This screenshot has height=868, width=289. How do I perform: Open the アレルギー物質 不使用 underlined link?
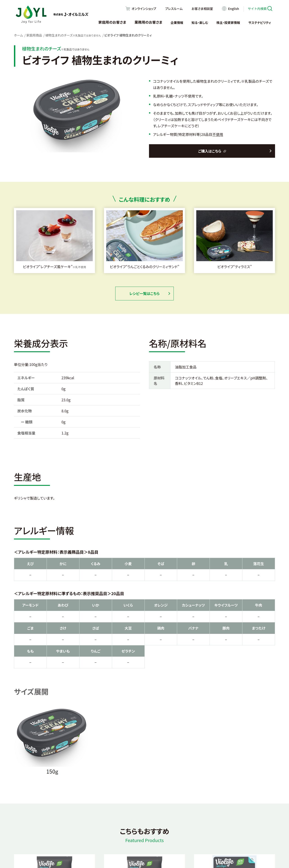[217, 135]
